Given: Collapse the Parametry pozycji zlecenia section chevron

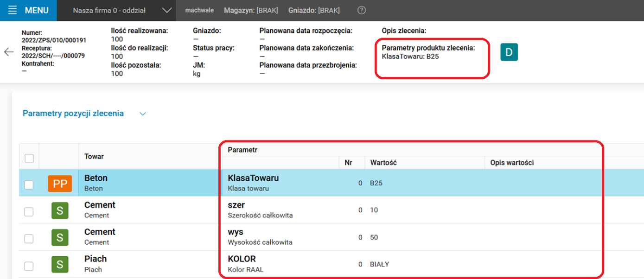Looking at the screenshot, I should 143,113.
